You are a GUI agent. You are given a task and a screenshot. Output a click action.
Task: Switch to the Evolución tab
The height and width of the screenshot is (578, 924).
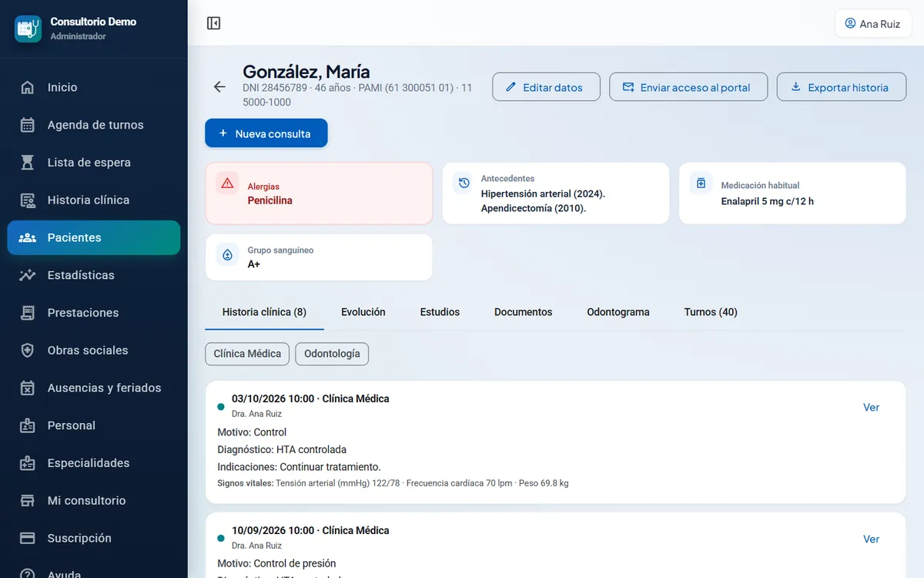363,312
